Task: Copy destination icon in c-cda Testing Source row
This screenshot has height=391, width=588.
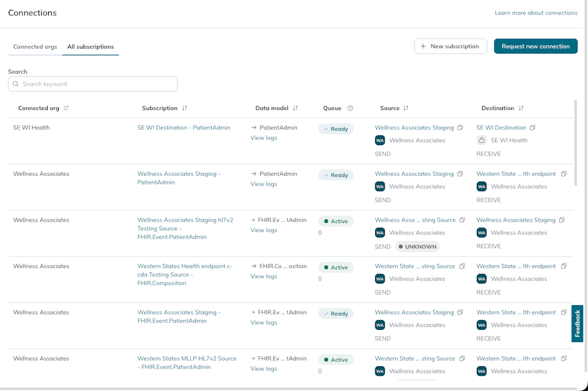Action: tap(564, 266)
